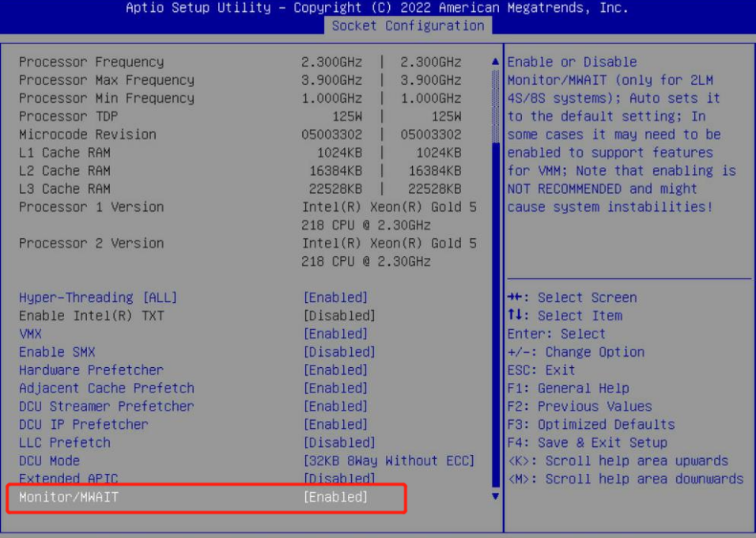Select the Hardware Prefetcher menu item
This screenshot has height=538, width=756.
(x=91, y=370)
